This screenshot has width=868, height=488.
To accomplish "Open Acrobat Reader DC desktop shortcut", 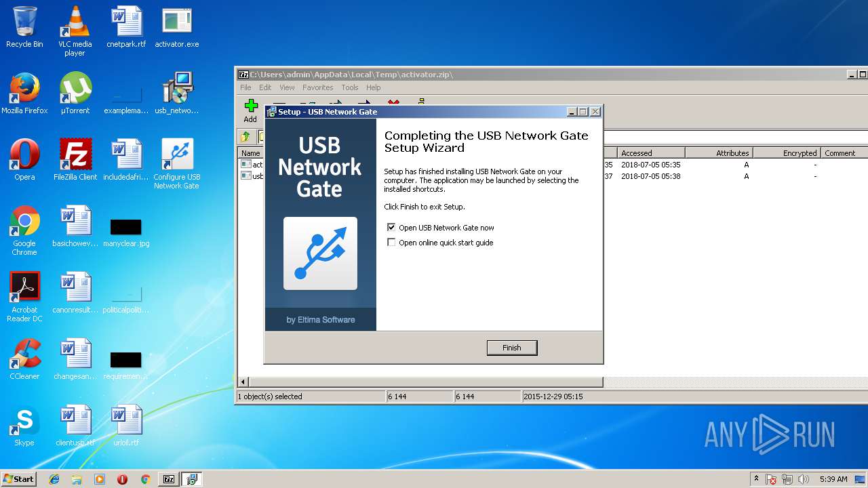I will (24, 297).
